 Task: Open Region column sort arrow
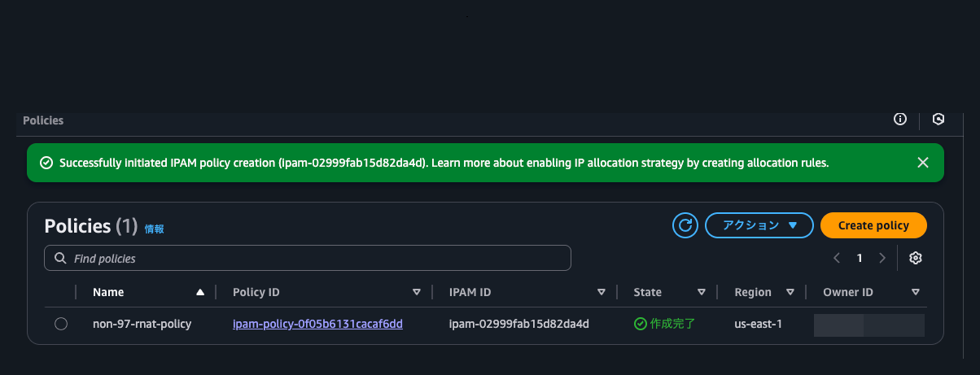click(790, 292)
